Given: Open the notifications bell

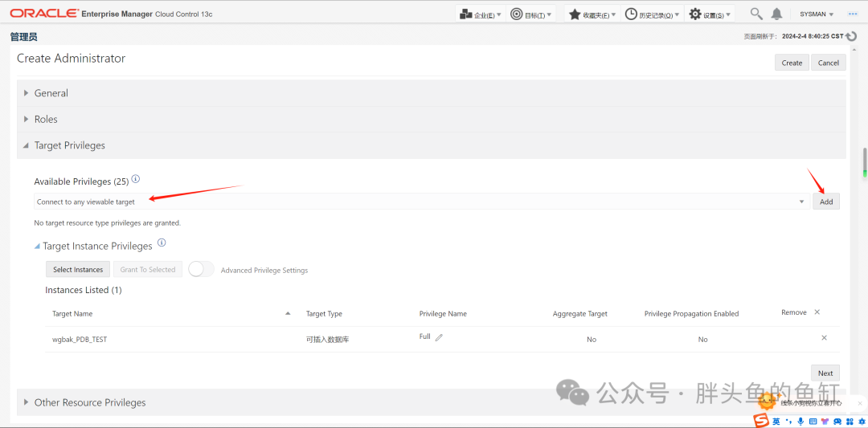Looking at the screenshot, I should (x=777, y=14).
